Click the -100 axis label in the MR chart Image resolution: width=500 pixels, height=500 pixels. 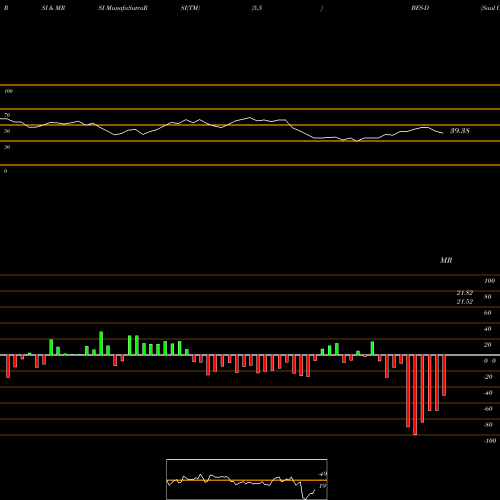point(489,441)
